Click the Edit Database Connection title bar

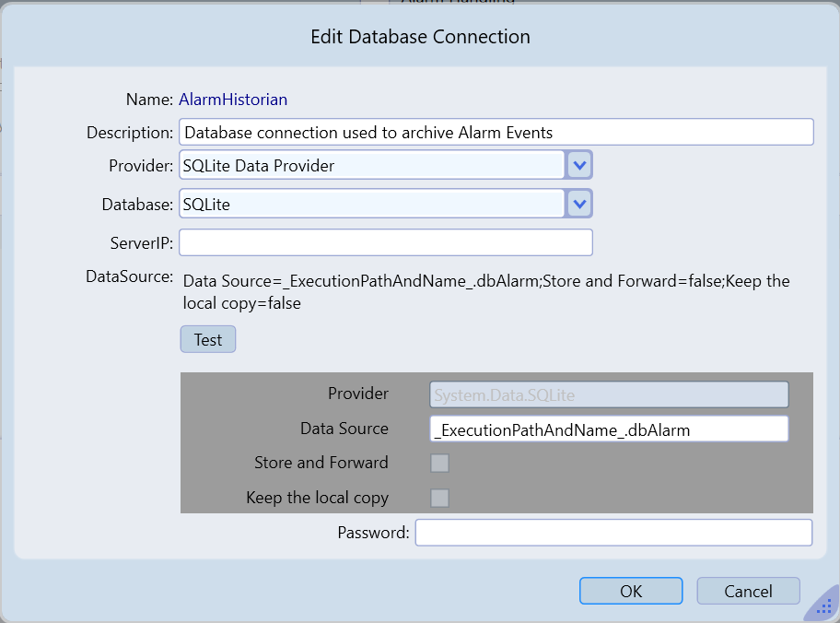pos(420,37)
